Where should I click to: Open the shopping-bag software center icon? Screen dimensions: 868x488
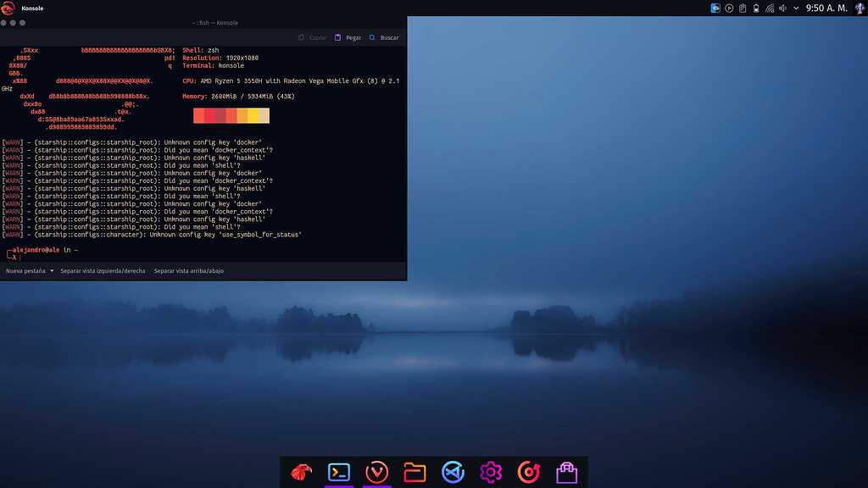(567, 472)
